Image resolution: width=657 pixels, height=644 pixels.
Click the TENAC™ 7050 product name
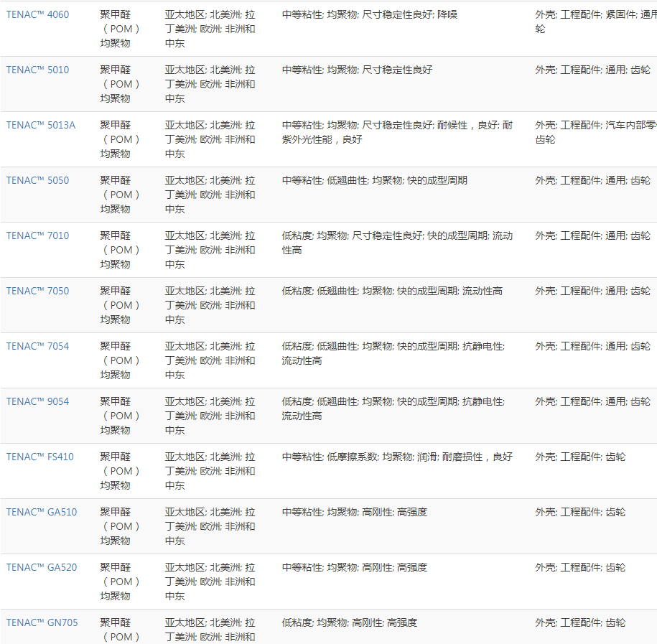38,291
